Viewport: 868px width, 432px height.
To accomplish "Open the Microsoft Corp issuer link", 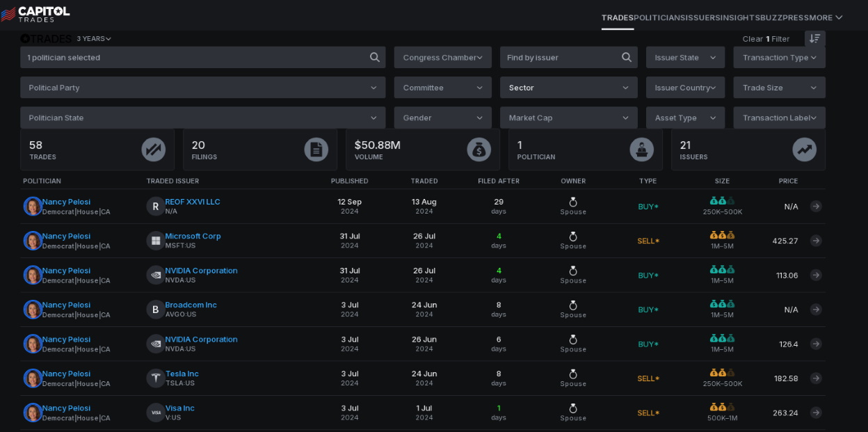I will [x=193, y=236].
